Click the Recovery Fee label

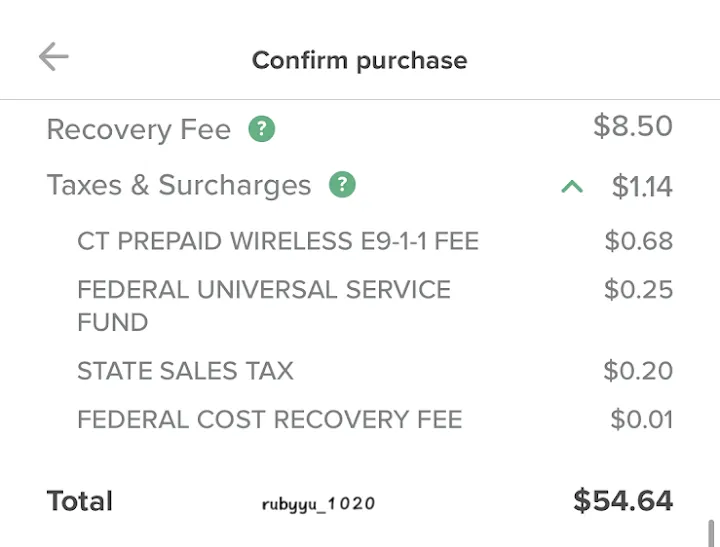(x=139, y=130)
